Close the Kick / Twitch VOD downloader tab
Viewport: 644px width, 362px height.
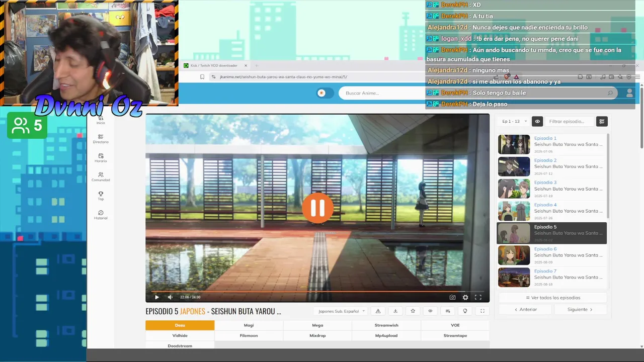coord(246,65)
